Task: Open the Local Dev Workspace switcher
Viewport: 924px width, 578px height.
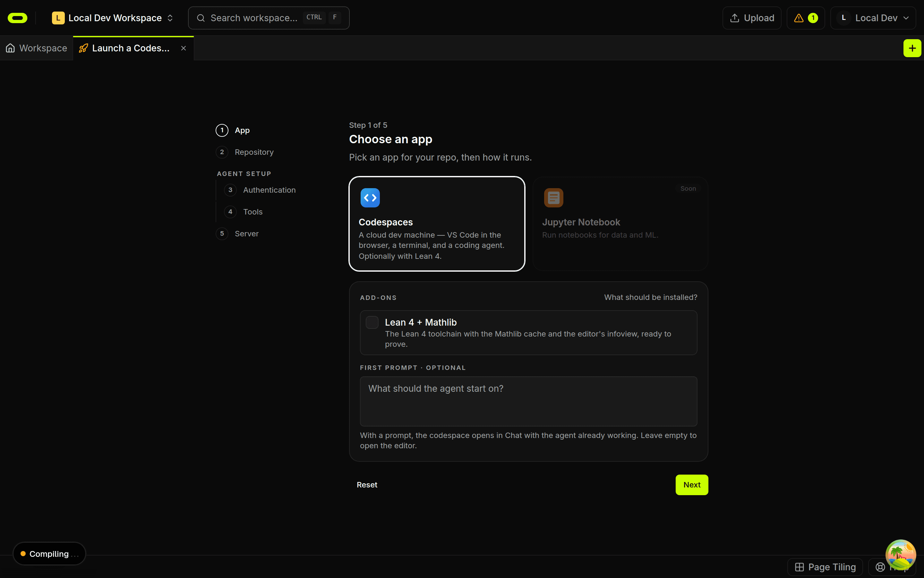Action: pyautogui.click(x=113, y=18)
